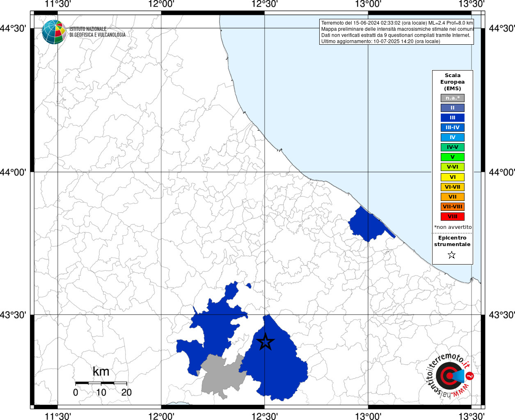Screen dimensions: 515x420
Task: Click the 'km' scale label
Action: coord(101,371)
